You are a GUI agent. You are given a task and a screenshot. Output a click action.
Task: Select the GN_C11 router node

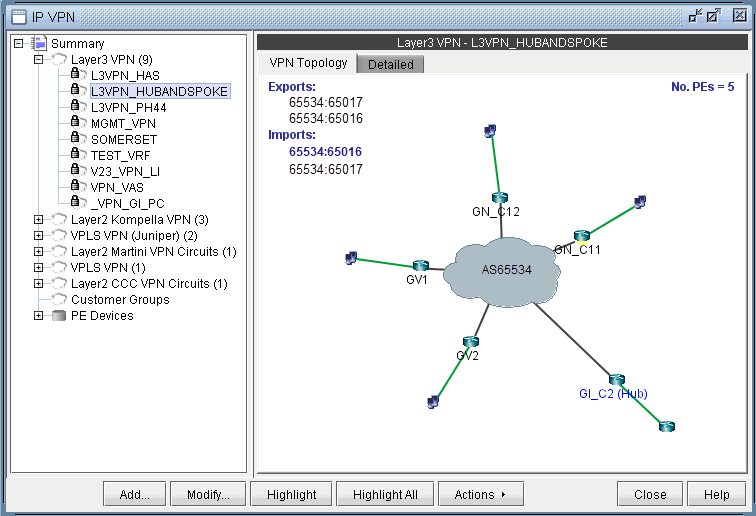pyautogui.click(x=582, y=236)
